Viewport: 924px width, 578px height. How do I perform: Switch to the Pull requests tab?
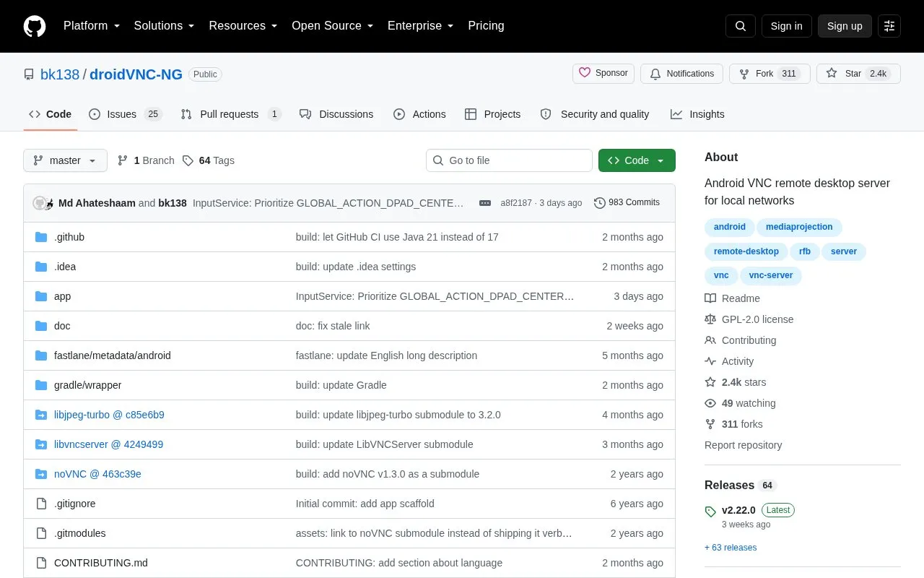coord(230,114)
